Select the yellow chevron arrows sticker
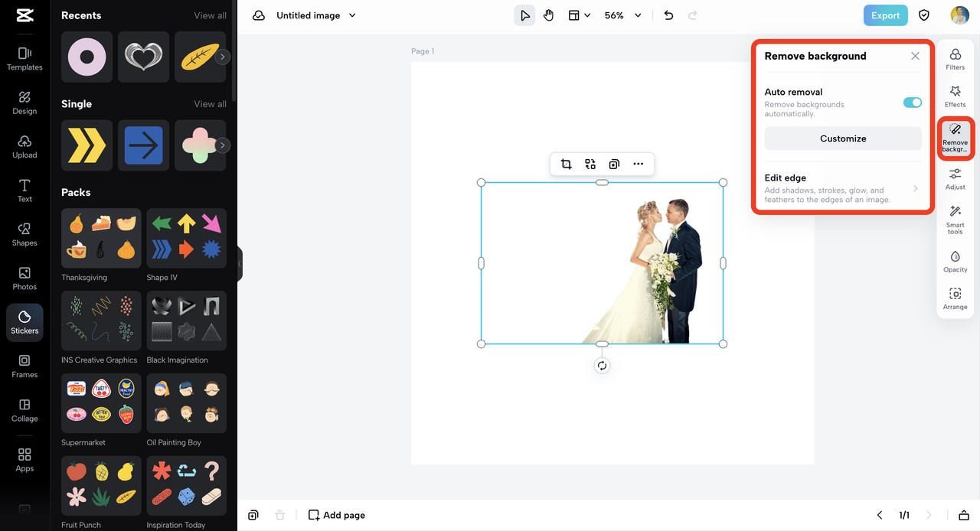This screenshot has width=980, height=531. (87, 145)
